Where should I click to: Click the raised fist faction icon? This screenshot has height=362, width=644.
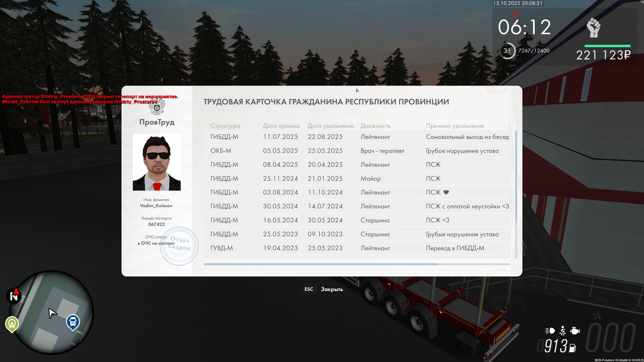pyautogui.click(x=594, y=28)
